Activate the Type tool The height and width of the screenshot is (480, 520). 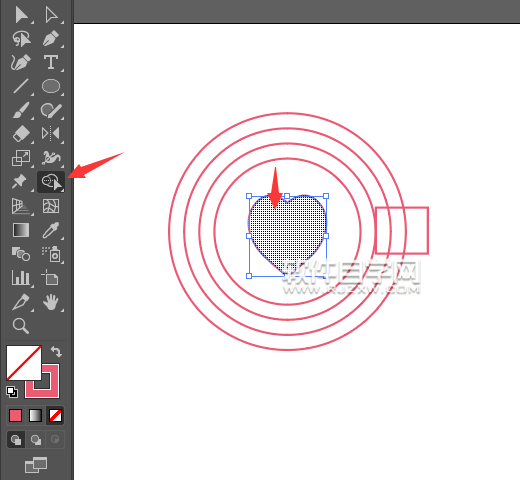51,62
